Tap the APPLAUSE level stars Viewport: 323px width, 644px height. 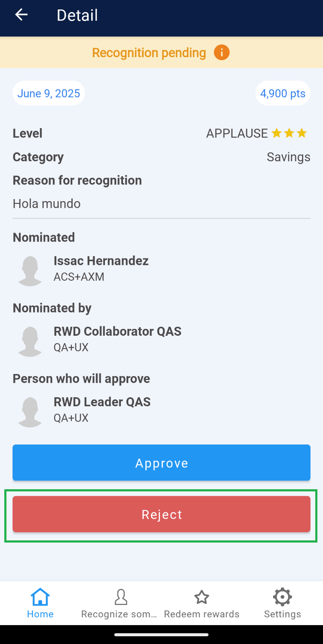coord(289,133)
